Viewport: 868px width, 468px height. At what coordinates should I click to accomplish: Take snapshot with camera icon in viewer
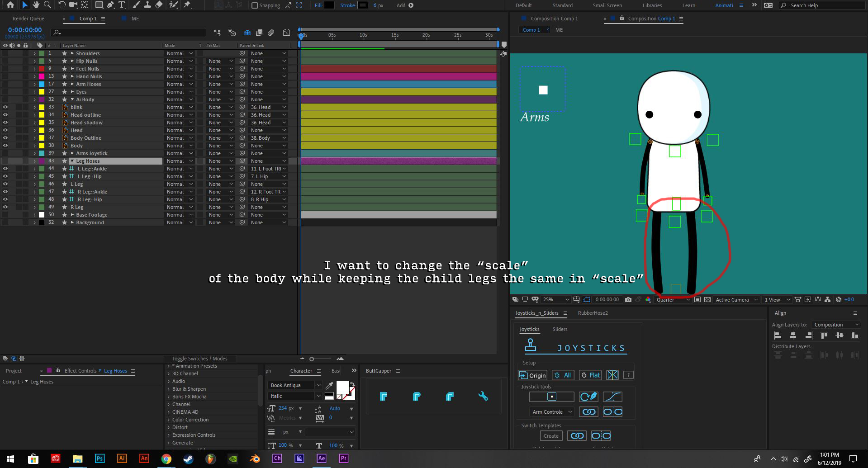pyautogui.click(x=628, y=299)
